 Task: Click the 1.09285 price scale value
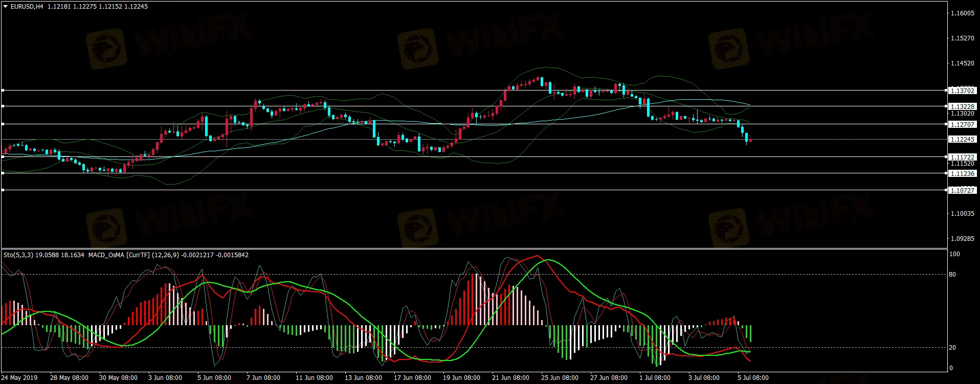962,238
